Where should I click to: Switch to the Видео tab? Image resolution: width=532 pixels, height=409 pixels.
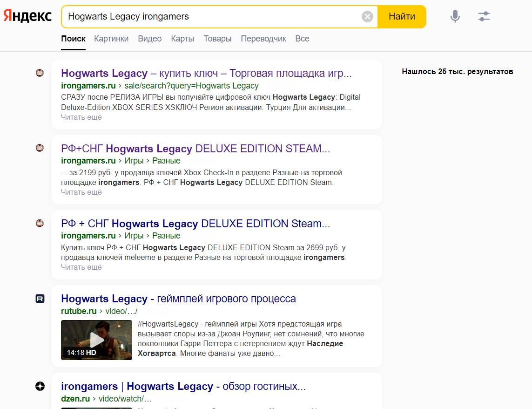(149, 39)
